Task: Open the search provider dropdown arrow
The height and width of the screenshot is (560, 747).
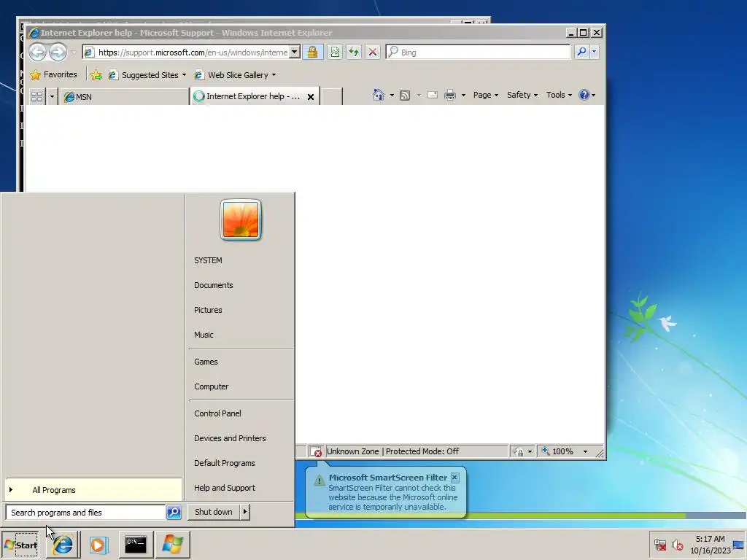Action: click(594, 52)
